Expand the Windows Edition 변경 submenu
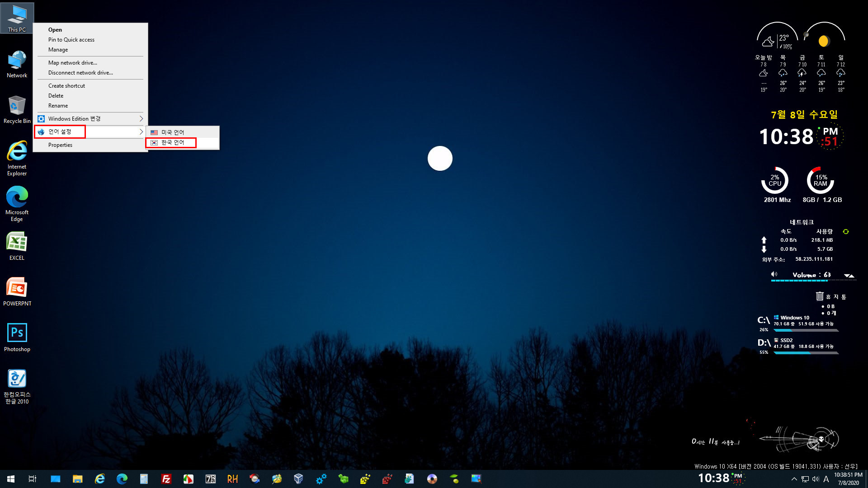The image size is (868, 488). [x=90, y=118]
